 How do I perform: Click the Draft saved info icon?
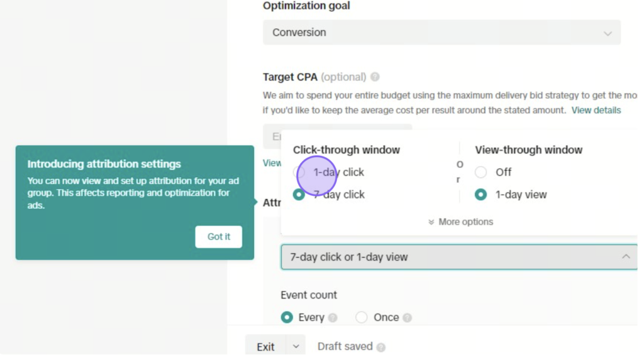point(380,347)
